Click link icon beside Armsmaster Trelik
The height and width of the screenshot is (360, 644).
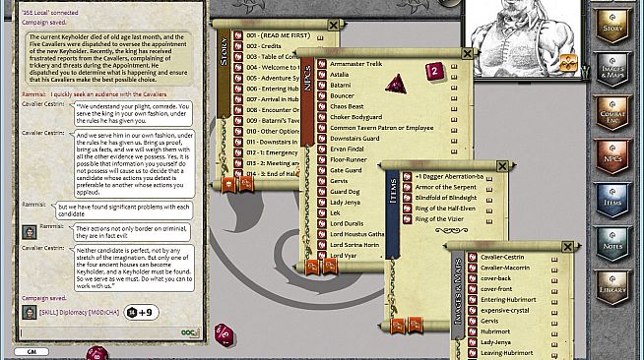point(322,64)
